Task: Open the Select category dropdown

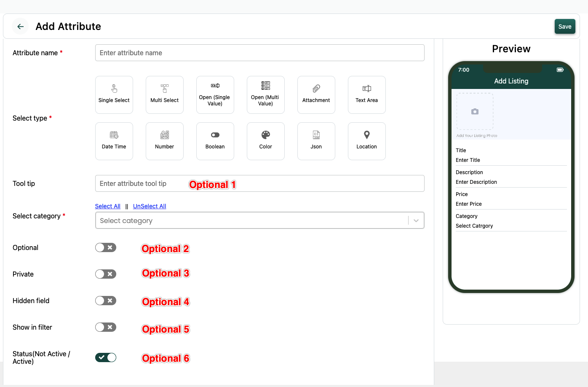Action: 259,220
